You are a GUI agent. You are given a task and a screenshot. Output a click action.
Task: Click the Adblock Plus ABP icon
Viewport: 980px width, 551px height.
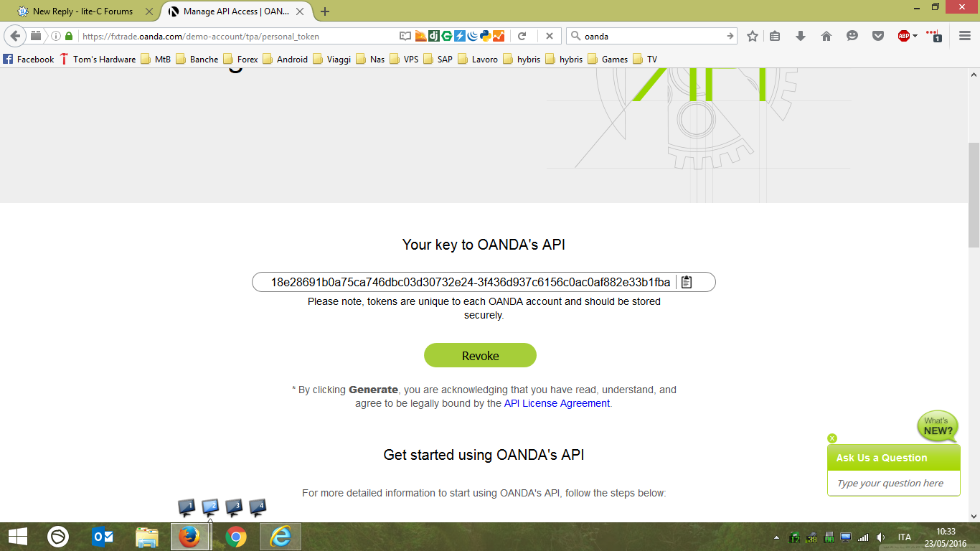click(x=904, y=36)
